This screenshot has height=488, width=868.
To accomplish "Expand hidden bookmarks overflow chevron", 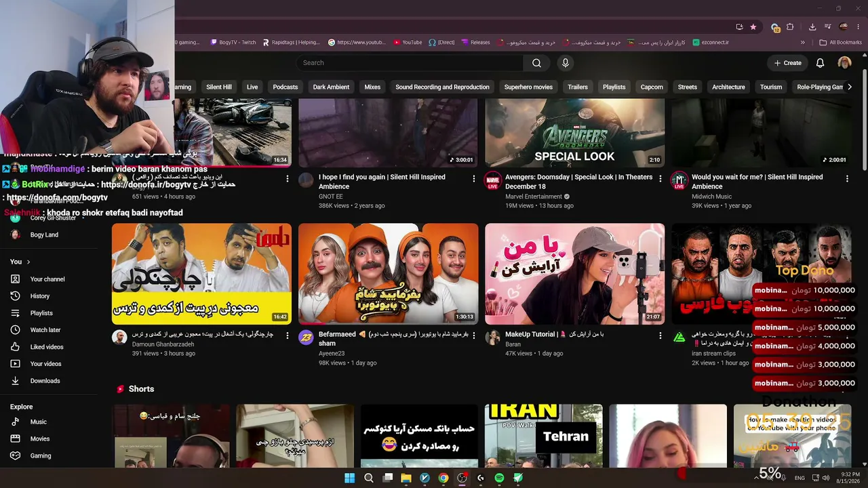I will (x=803, y=42).
